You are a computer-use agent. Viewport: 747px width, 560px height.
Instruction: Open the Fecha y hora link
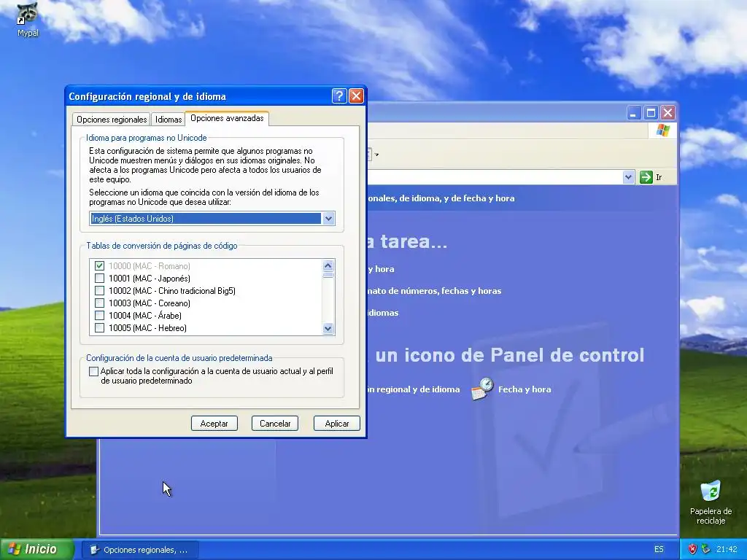point(525,389)
